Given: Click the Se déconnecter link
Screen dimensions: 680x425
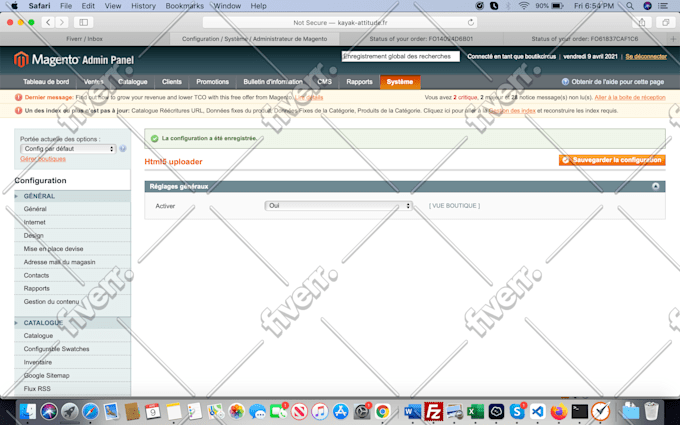Looking at the screenshot, I should (x=646, y=56).
